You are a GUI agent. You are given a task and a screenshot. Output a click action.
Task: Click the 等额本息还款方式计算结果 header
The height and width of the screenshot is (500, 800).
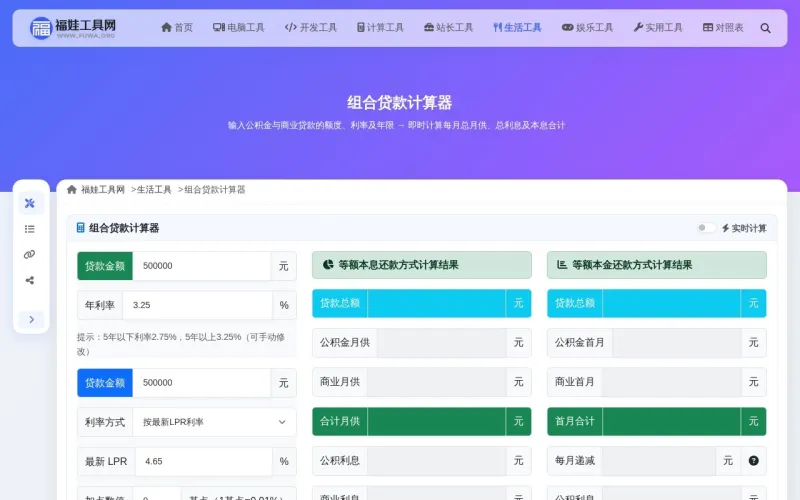(422, 265)
